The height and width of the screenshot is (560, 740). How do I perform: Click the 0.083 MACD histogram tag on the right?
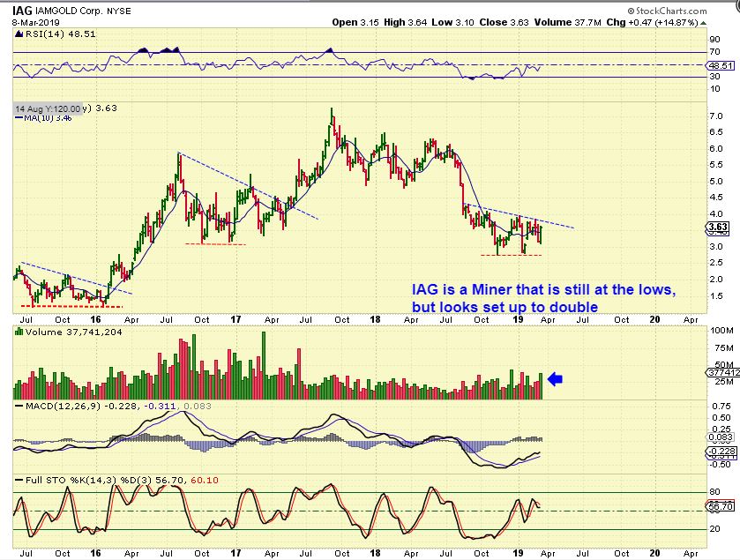pos(721,437)
